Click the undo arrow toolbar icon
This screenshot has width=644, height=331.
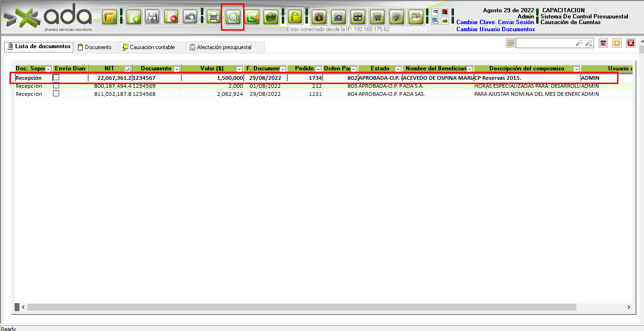point(190,17)
